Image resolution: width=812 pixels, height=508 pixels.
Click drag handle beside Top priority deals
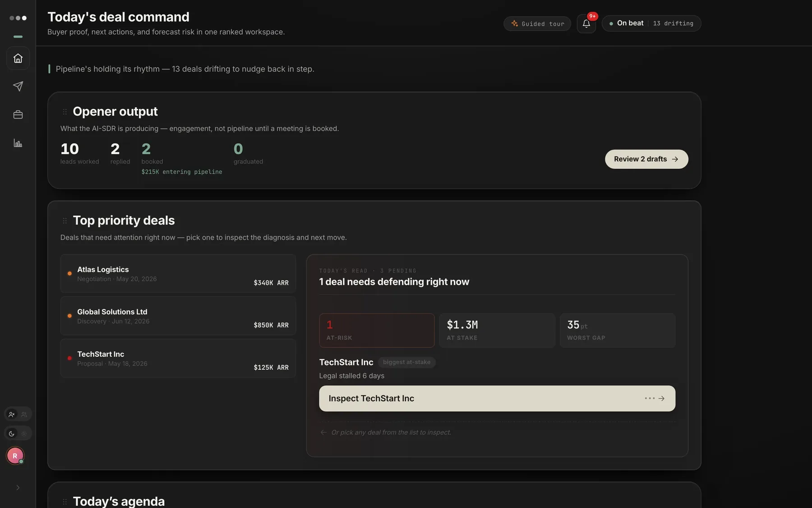point(65,221)
